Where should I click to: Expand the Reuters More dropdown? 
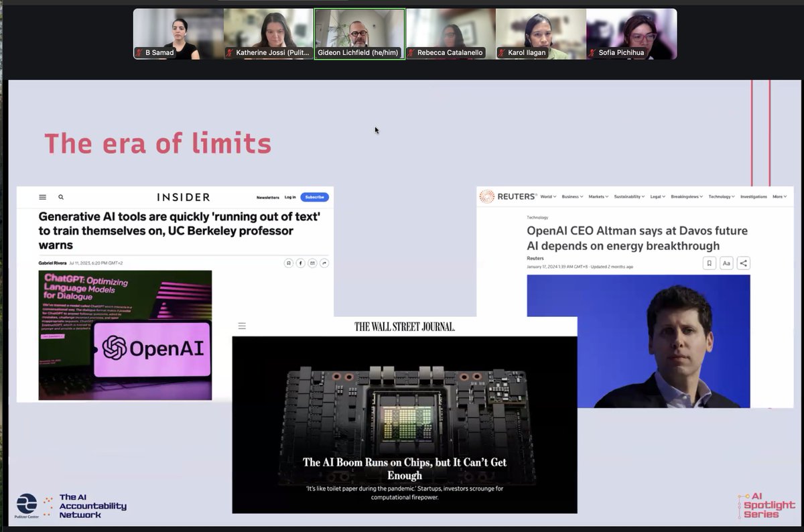tap(780, 196)
